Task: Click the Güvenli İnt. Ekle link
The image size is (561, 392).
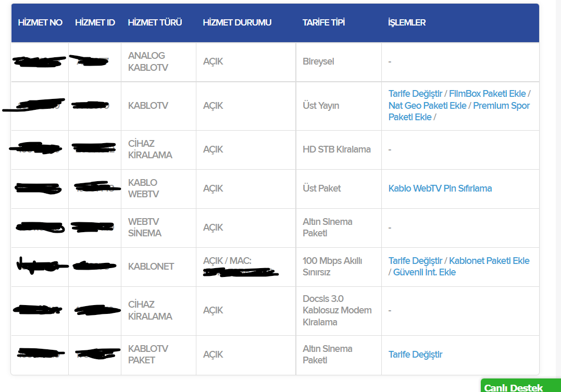Action: click(x=424, y=272)
